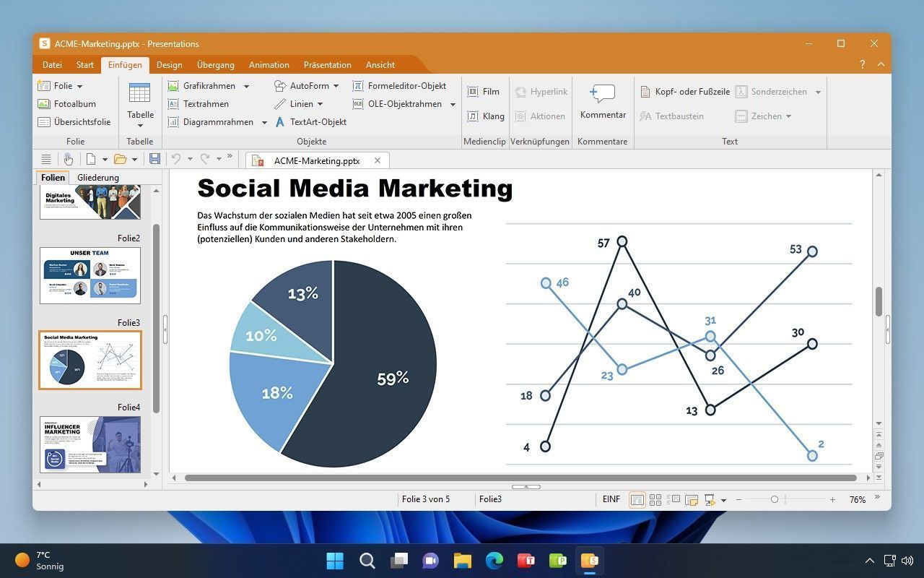The width and height of the screenshot is (924, 578).
Task: Click the Save floppy disk icon
Action: 154,159
